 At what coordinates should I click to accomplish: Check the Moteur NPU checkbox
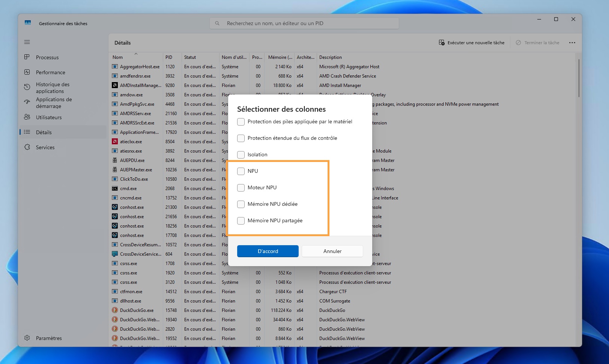pos(241,188)
